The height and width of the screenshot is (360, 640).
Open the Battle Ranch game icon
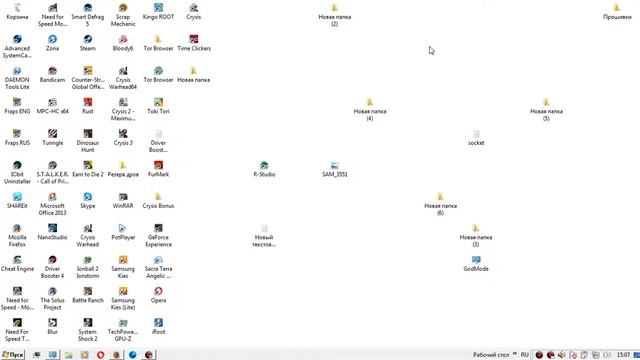(x=88, y=295)
